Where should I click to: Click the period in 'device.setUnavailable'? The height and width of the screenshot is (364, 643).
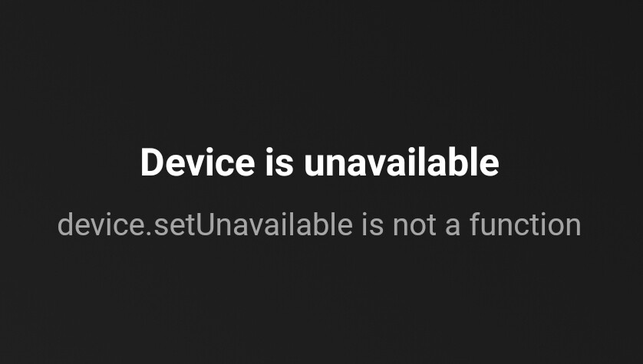click(x=150, y=234)
